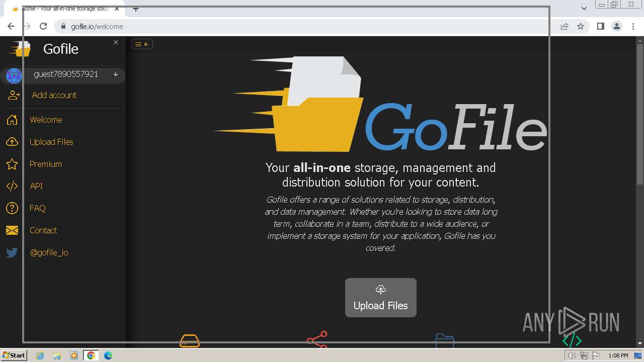Click the Add account link

54,95
